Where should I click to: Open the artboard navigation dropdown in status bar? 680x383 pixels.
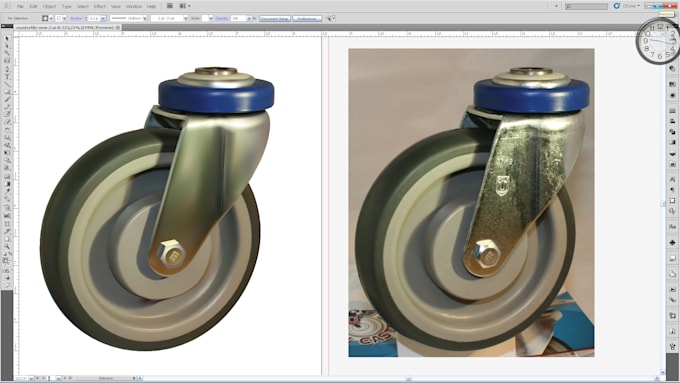[58, 378]
